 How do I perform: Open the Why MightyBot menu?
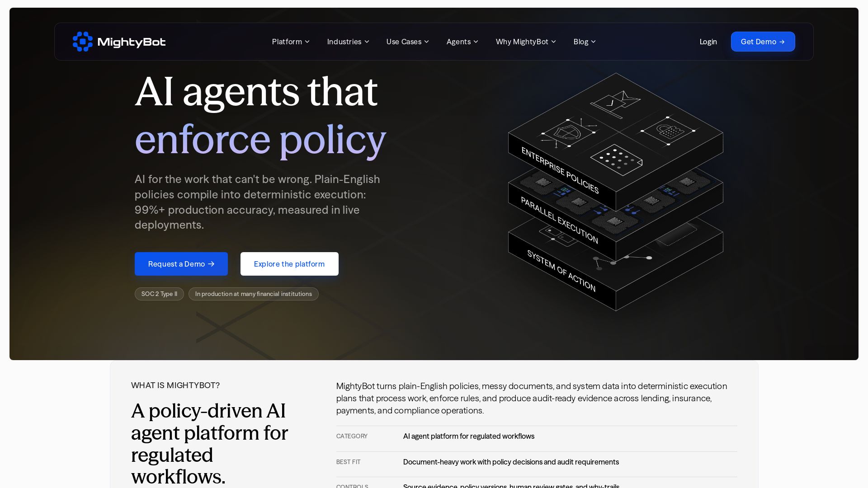[526, 42]
